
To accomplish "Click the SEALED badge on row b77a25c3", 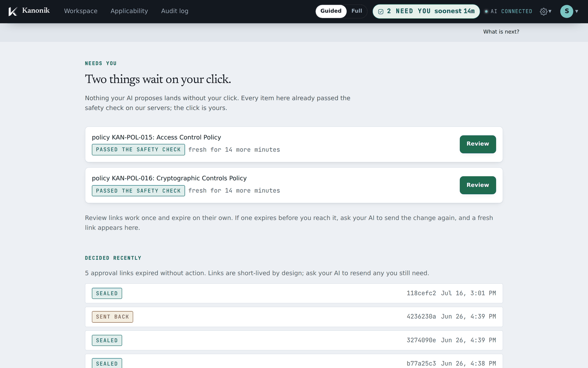I will pyautogui.click(x=107, y=364).
